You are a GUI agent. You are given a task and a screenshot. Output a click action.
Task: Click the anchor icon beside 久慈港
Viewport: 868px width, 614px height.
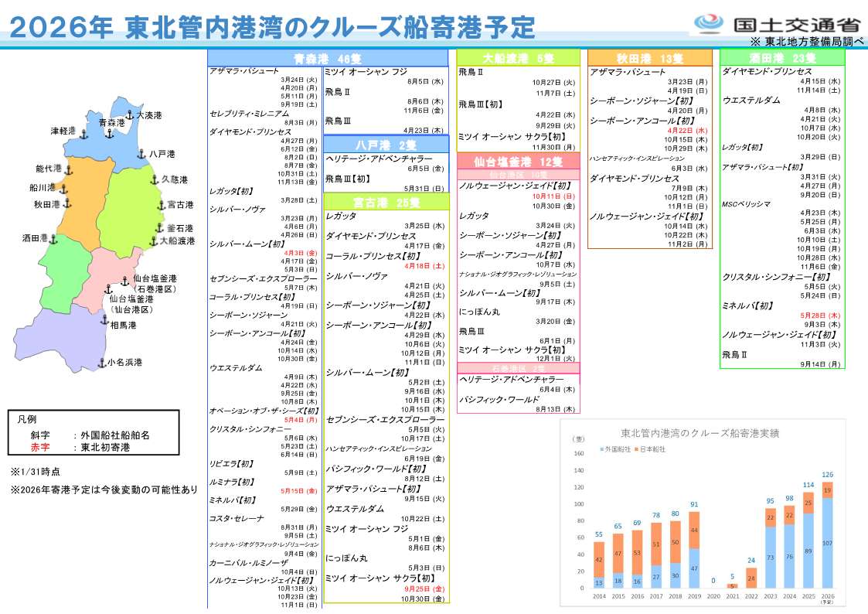click(x=155, y=179)
